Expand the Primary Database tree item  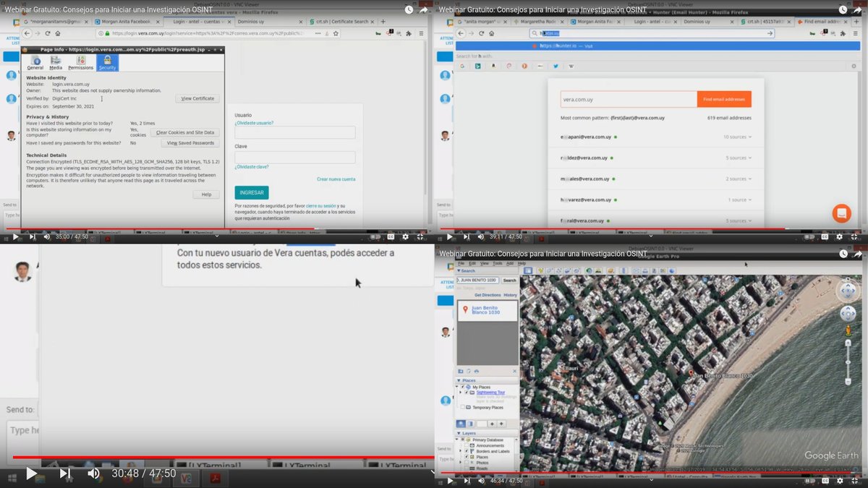pos(458,440)
